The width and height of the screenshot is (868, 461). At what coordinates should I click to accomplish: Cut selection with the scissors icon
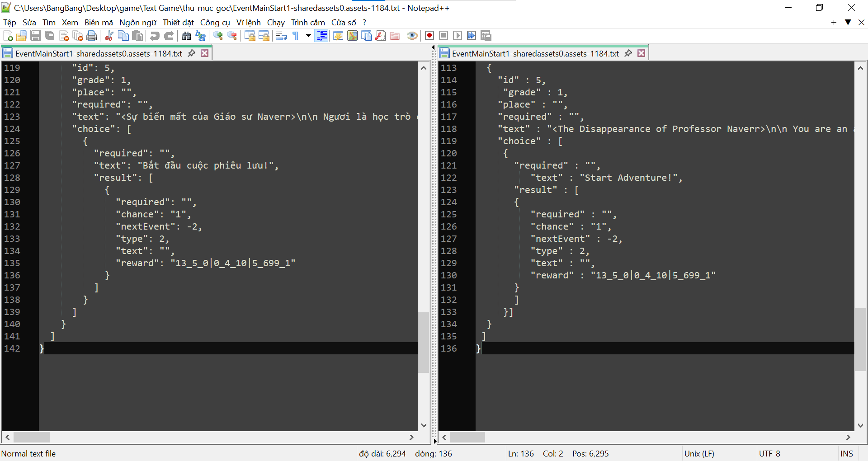[109, 36]
